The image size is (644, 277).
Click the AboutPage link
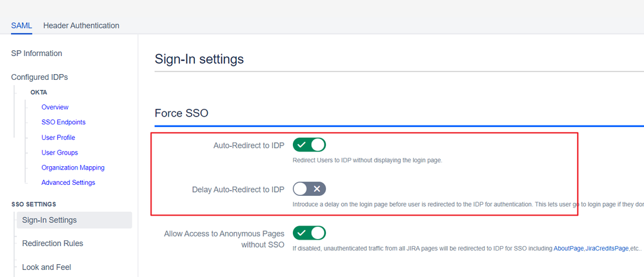click(x=569, y=249)
